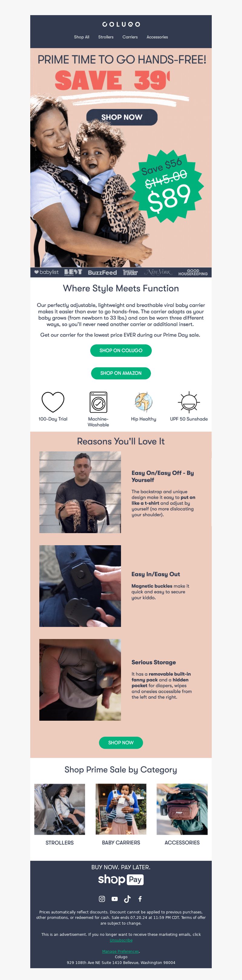The width and height of the screenshot is (242, 980).
Task: Open the TikTok icon in footer
Action: click(127, 899)
